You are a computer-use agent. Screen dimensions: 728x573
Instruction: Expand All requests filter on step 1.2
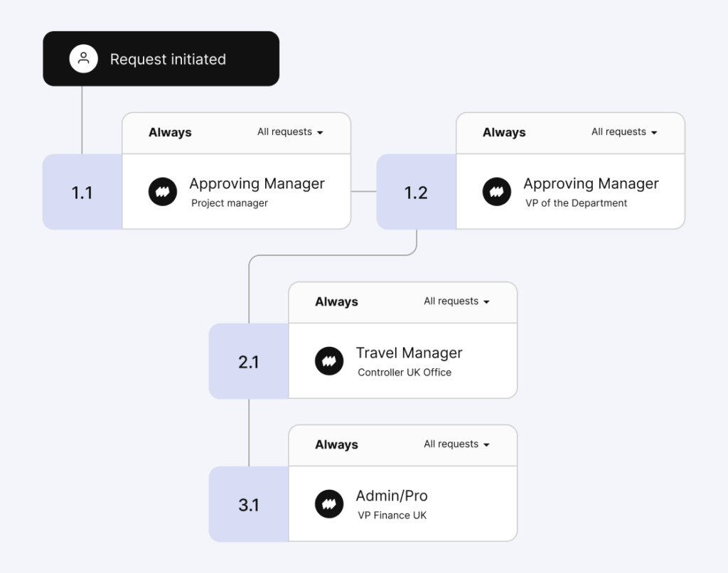click(x=623, y=132)
